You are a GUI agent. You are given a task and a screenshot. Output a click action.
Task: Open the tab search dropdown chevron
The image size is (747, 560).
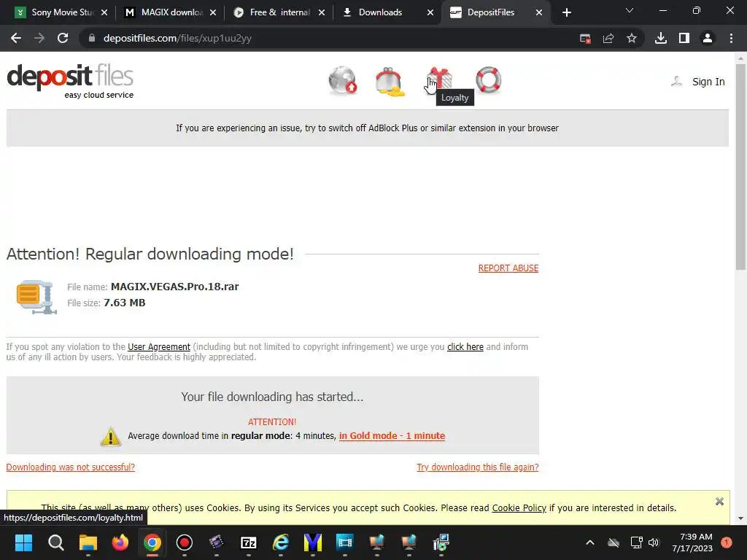[630, 10]
